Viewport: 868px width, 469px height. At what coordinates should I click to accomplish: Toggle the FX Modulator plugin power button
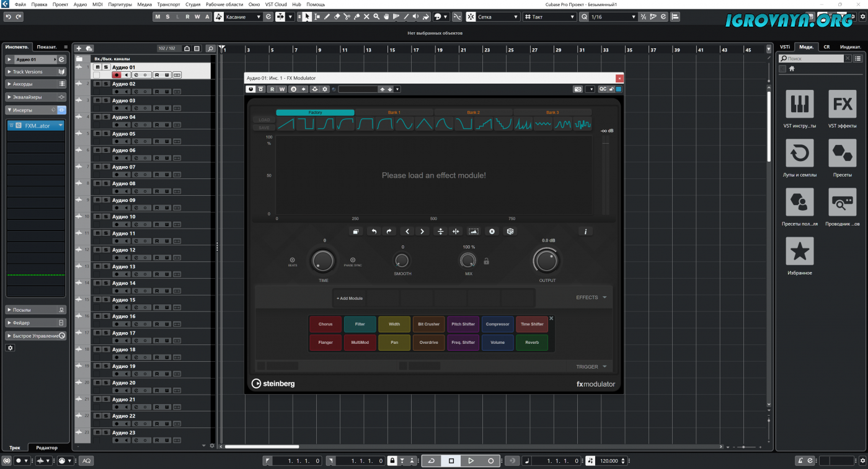(x=251, y=89)
